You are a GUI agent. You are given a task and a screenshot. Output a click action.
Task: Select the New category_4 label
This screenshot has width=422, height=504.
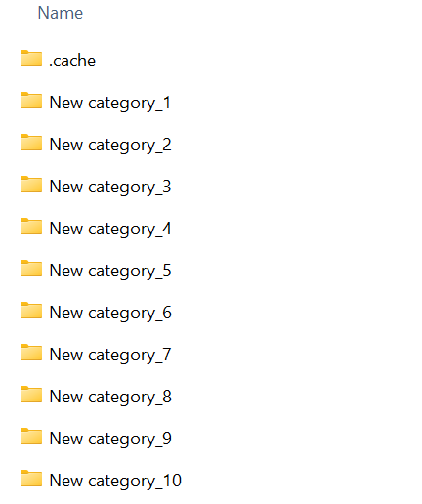pos(110,230)
